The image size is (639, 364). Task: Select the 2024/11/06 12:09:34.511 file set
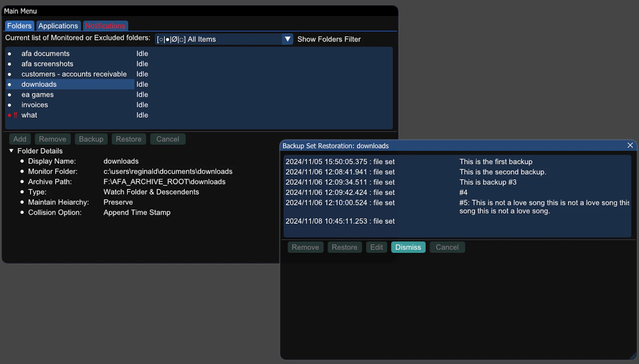coord(340,182)
